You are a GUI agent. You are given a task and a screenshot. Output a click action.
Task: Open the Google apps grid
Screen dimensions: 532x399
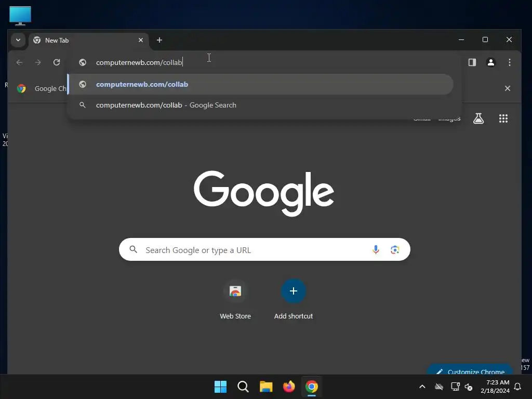(x=503, y=118)
